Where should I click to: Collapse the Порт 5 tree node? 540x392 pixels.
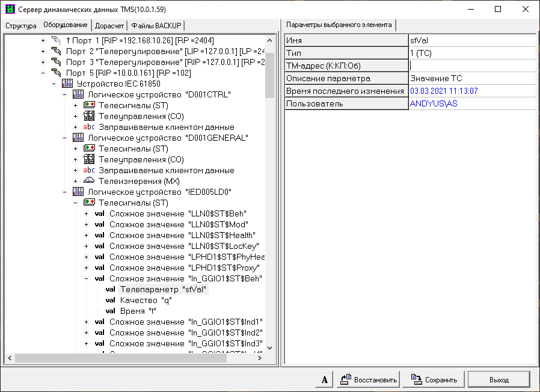click(x=43, y=73)
